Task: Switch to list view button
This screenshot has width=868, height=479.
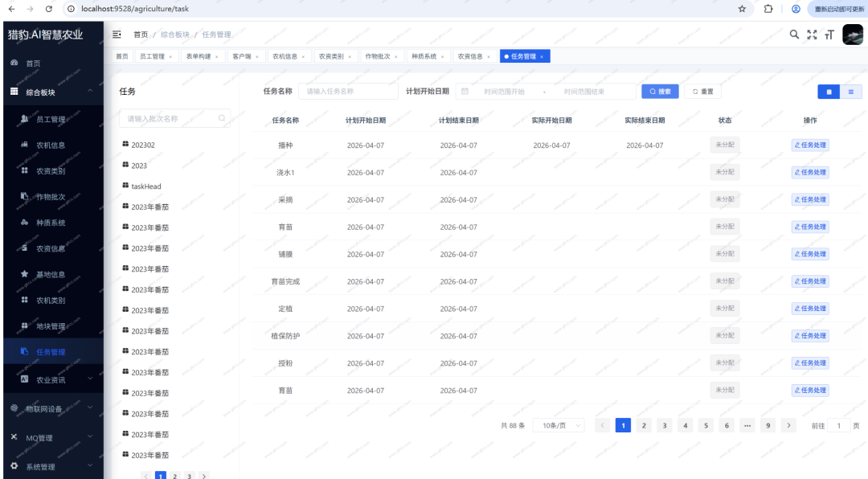Action: 851,92
